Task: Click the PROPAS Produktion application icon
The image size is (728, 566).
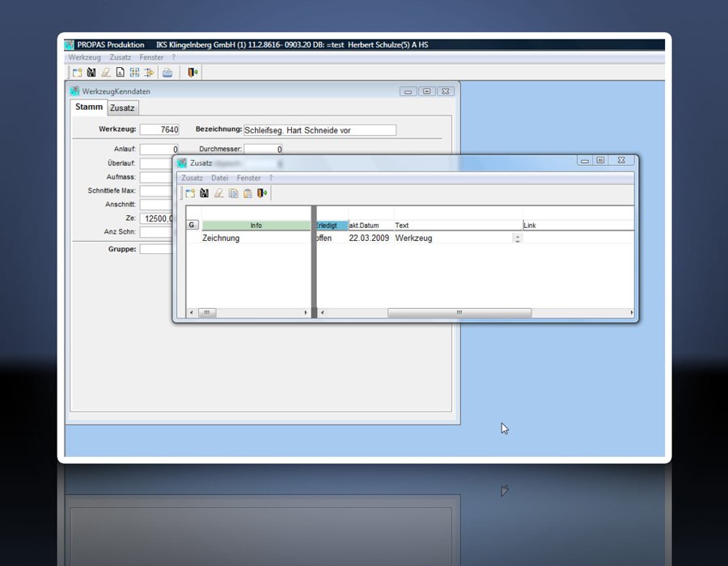Action: click(70, 44)
